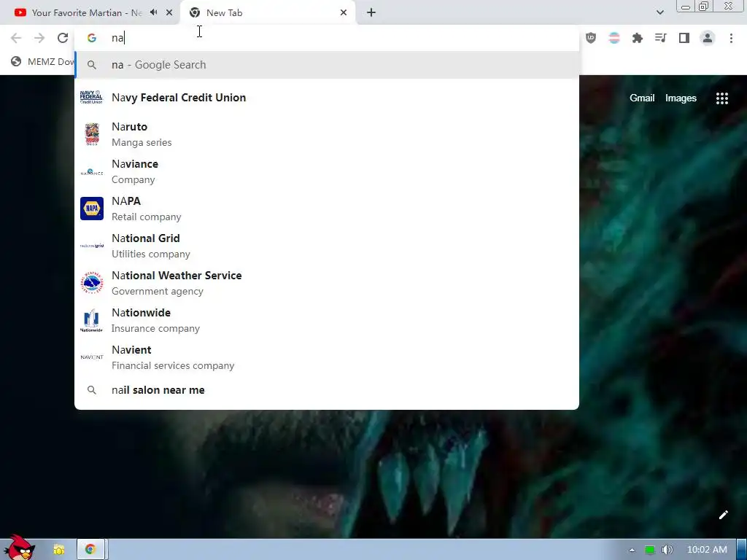Open the Google apps grid
Screen dimensions: 747x560
coord(722,98)
